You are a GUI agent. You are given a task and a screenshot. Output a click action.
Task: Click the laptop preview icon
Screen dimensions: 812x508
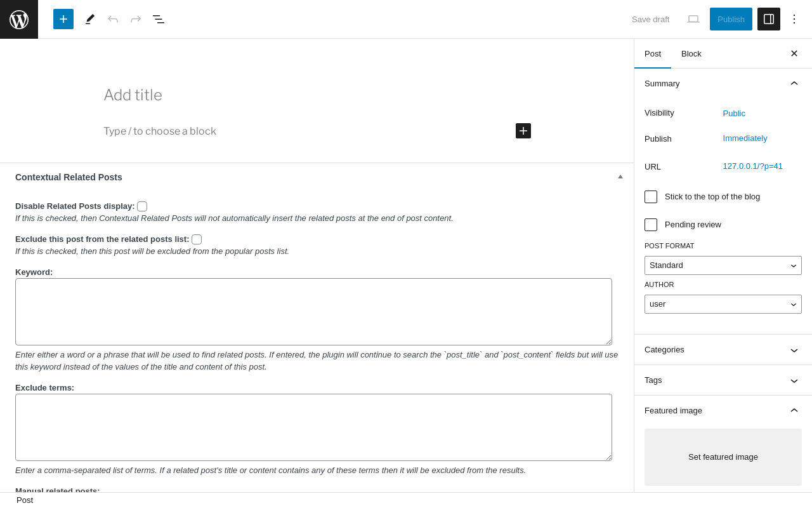[x=693, y=19]
